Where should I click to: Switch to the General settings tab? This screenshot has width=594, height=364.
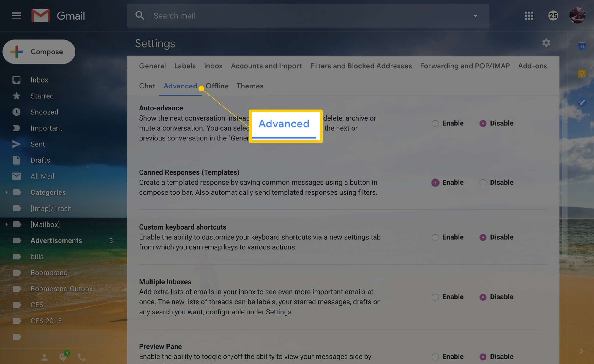coord(152,66)
